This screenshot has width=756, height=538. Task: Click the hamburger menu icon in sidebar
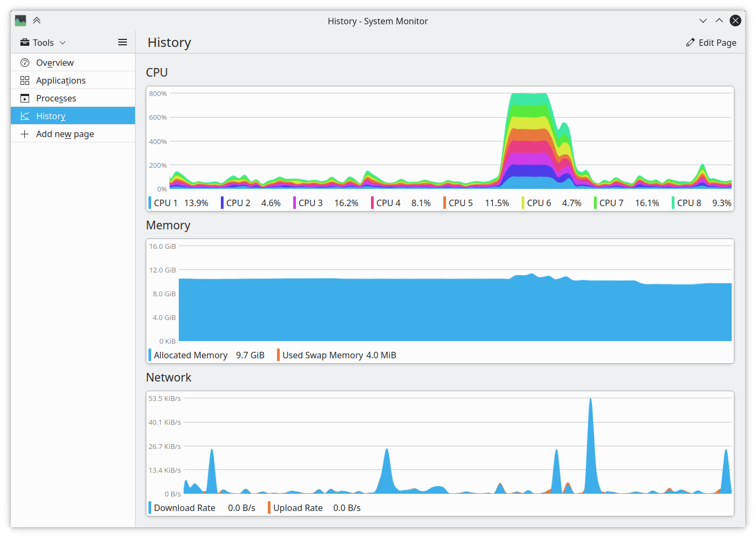(x=123, y=42)
